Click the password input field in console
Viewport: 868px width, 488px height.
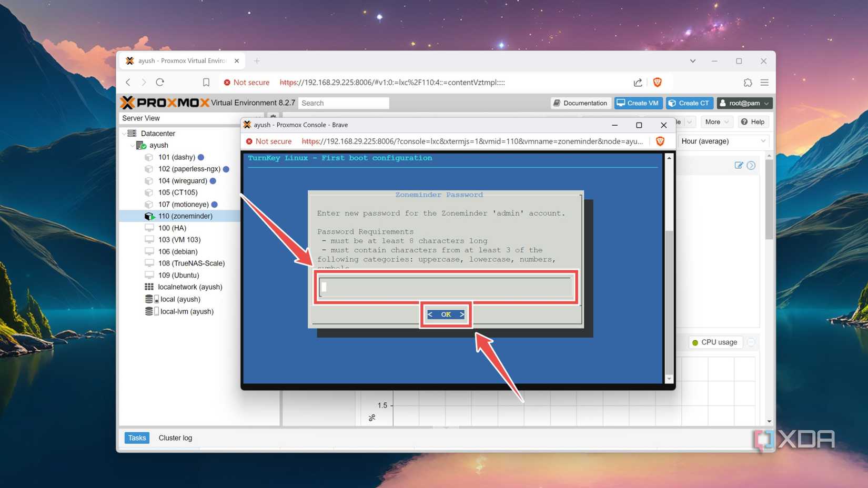click(x=446, y=287)
